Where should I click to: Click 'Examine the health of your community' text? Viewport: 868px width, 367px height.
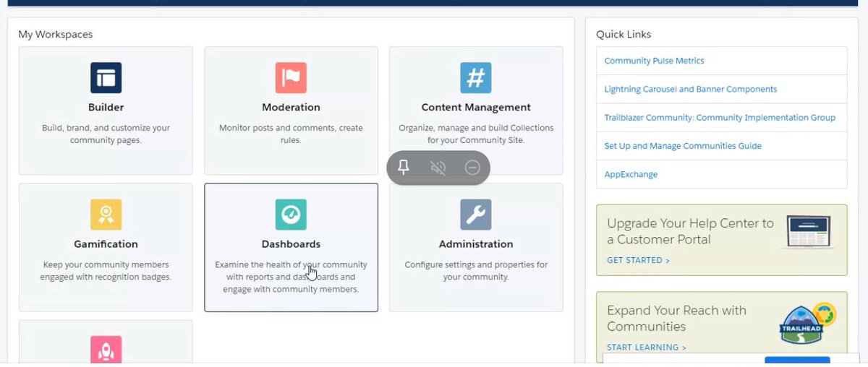[x=291, y=277]
